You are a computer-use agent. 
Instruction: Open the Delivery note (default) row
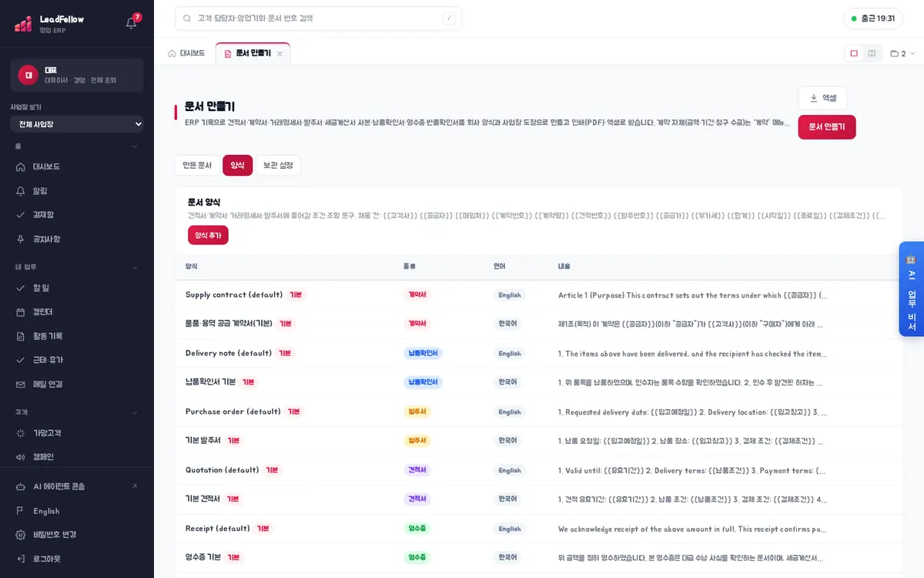click(538, 353)
